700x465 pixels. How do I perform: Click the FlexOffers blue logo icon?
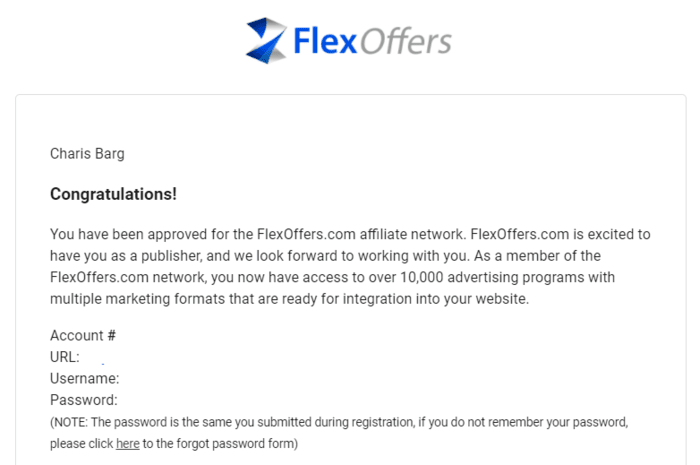pos(266,39)
